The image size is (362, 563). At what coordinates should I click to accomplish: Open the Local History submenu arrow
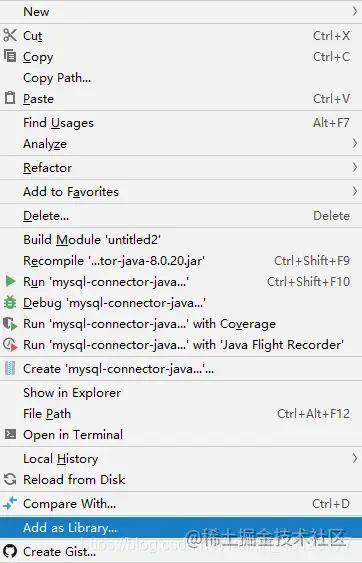(355, 458)
